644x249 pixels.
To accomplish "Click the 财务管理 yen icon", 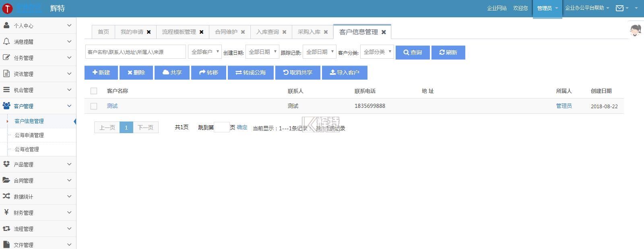I will pyautogui.click(x=6, y=212).
